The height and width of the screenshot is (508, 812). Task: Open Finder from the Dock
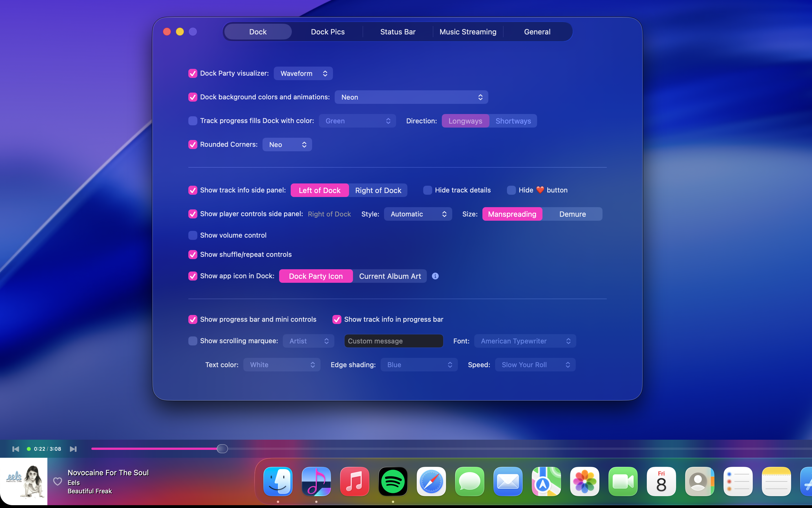[278, 481]
